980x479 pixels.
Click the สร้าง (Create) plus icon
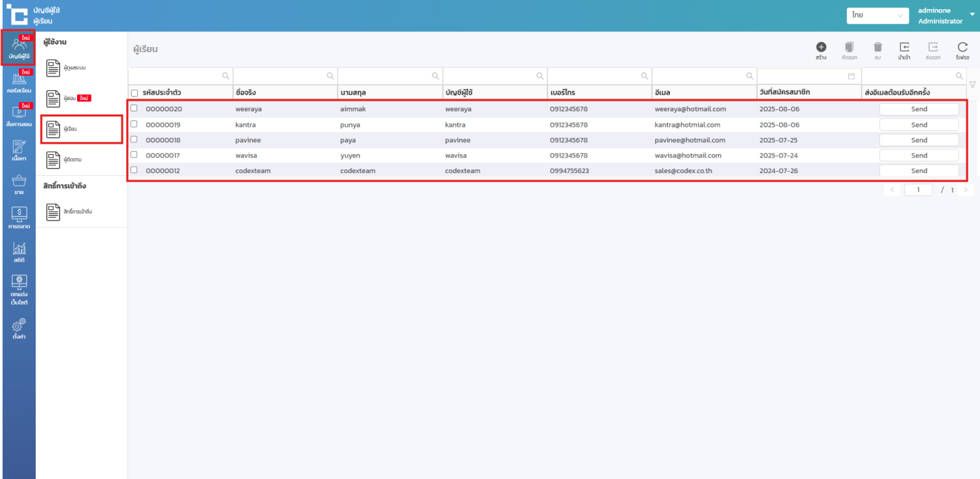click(821, 47)
